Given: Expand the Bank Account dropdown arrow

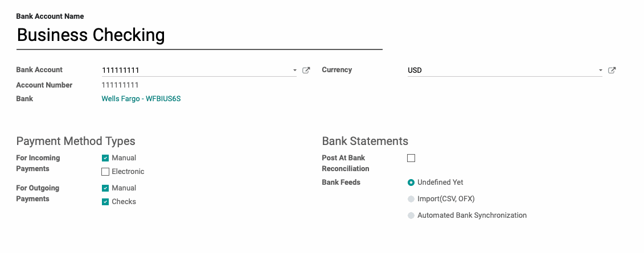Looking at the screenshot, I should [294, 70].
